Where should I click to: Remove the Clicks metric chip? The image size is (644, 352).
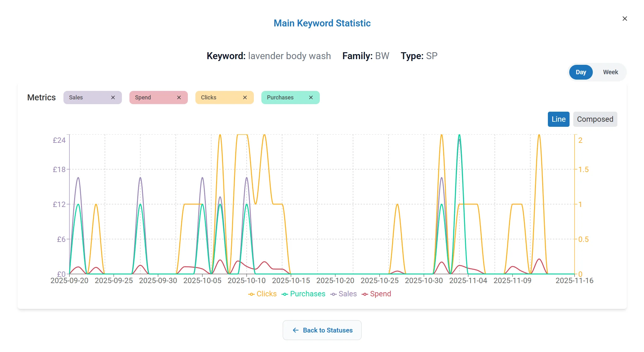tap(245, 98)
